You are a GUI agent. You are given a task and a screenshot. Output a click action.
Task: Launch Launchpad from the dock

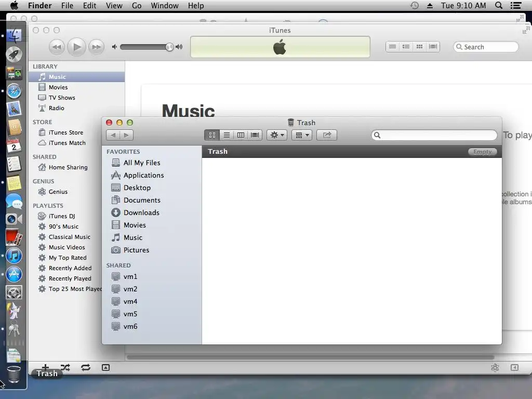[x=14, y=54]
